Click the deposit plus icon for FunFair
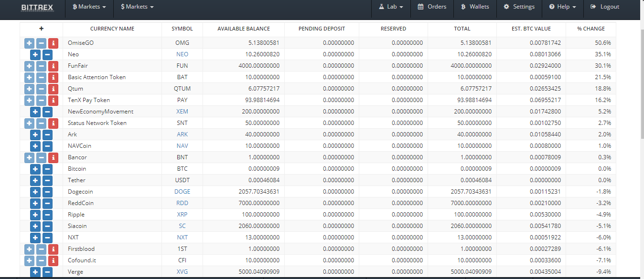644x279 pixels. pyautogui.click(x=29, y=66)
